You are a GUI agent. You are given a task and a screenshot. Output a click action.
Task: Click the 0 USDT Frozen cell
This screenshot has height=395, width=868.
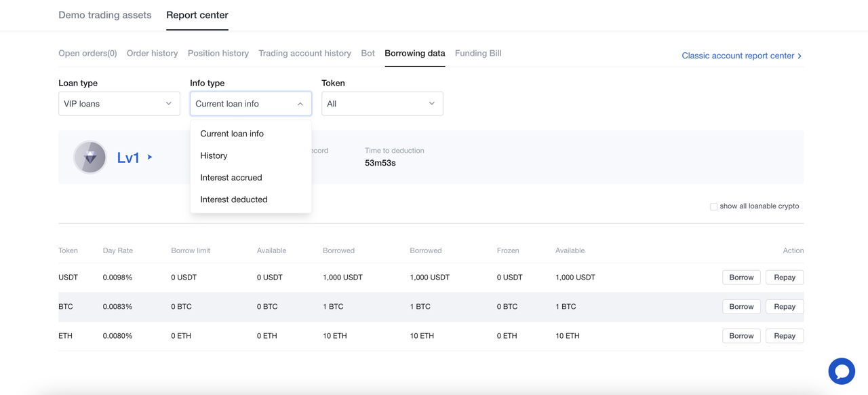tap(510, 278)
